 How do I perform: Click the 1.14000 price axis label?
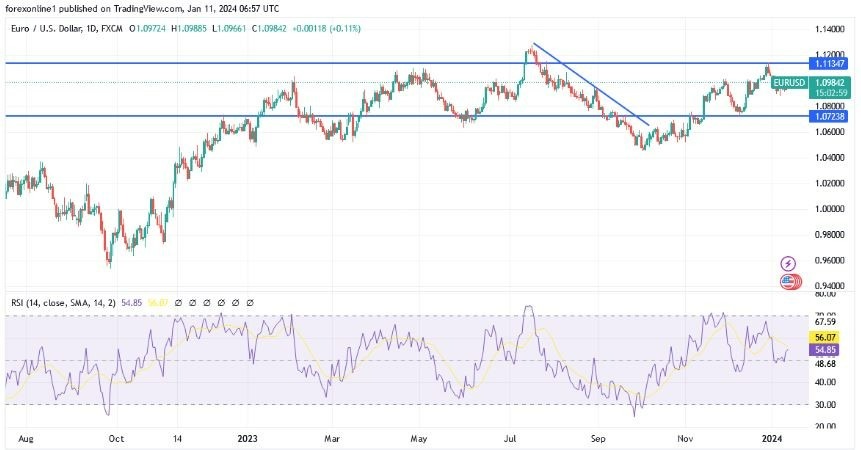830,29
